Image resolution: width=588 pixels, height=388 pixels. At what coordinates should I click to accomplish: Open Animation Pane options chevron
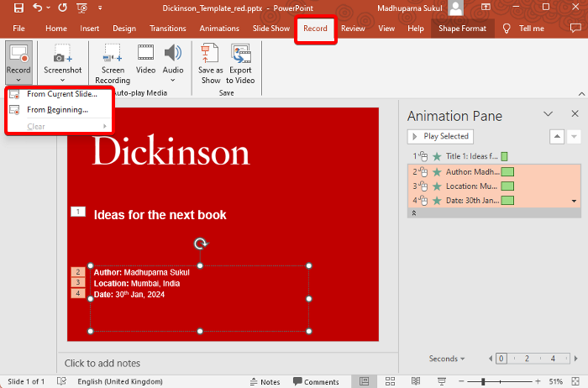coord(548,114)
